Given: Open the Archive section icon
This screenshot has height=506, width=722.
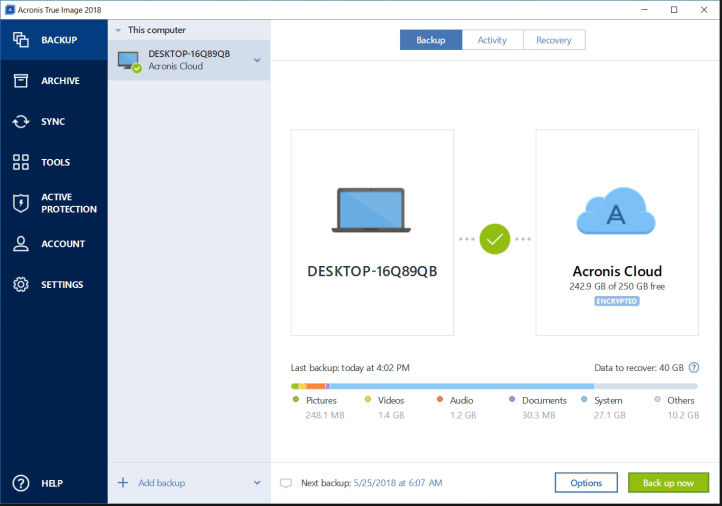Looking at the screenshot, I should coord(21,81).
